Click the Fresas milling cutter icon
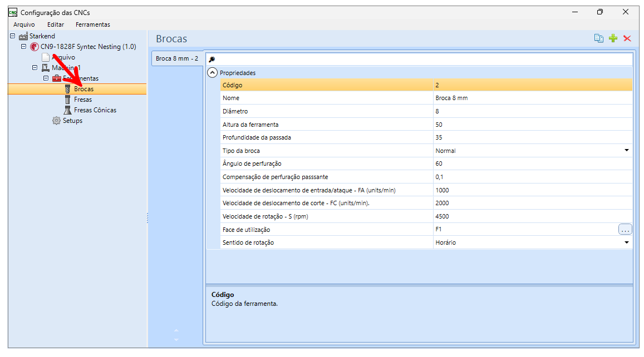Viewport: 644px width, 357px height. coord(68,100)
